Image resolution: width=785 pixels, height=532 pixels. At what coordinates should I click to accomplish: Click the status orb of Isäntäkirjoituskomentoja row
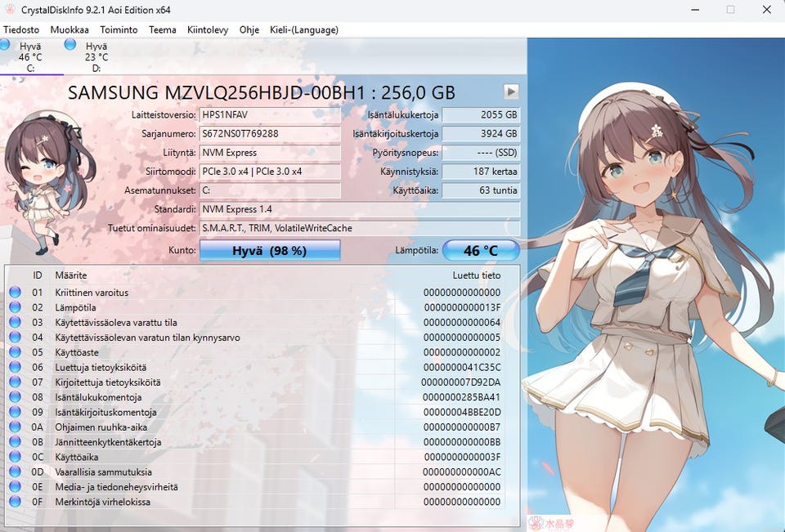point(15,412)
